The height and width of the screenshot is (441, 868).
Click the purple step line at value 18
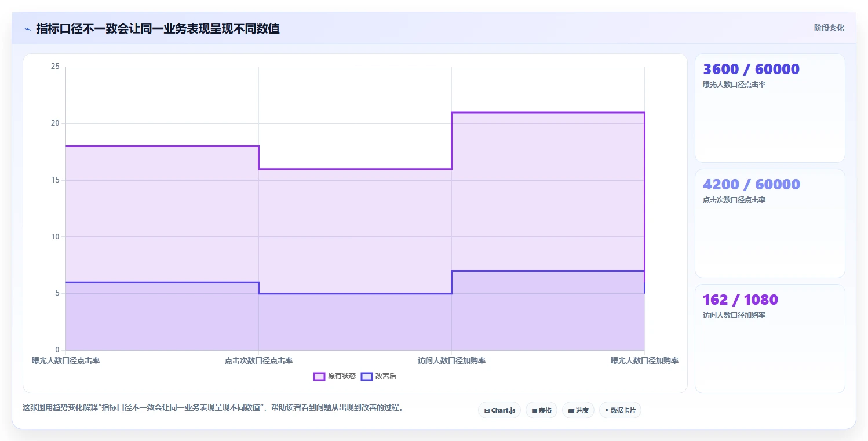[x=162, y=146]
